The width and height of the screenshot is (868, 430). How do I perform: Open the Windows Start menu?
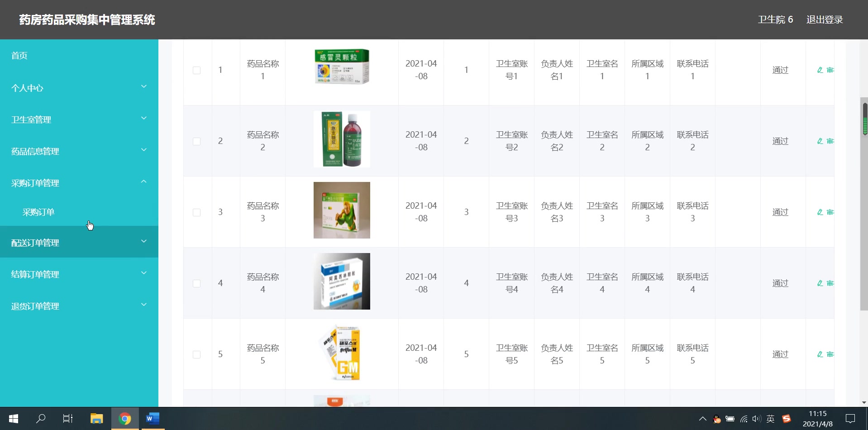click(x=13, y=419)
